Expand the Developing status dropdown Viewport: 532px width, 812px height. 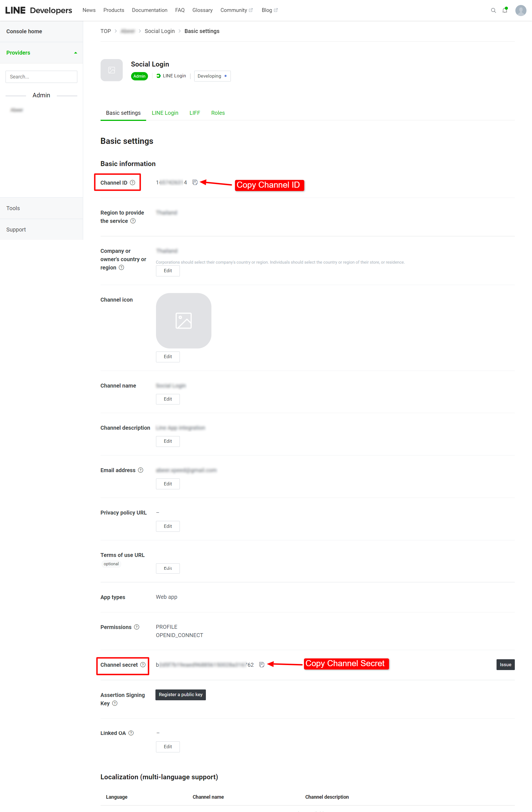click(212, 76)
